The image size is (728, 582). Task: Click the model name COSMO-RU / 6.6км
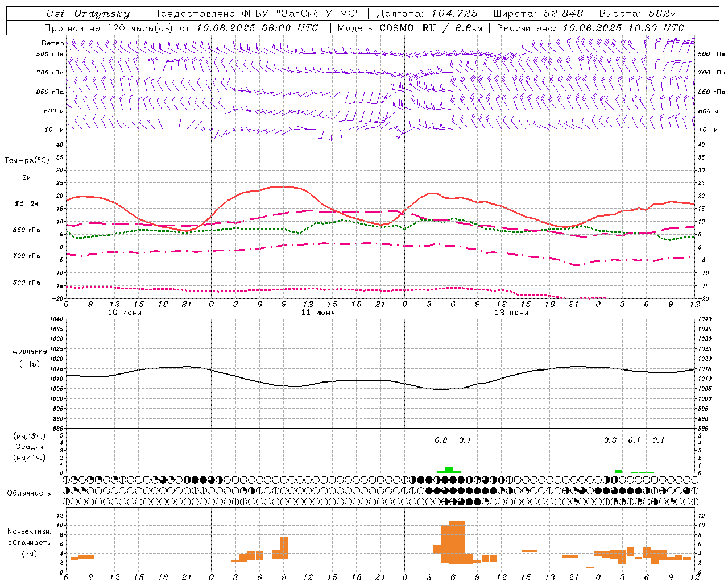coord(431,27)
